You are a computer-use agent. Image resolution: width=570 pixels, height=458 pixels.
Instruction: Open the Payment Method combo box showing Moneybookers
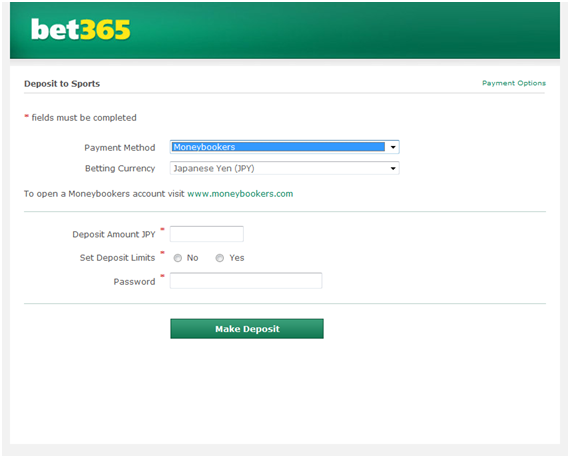(x=285, y=147)
